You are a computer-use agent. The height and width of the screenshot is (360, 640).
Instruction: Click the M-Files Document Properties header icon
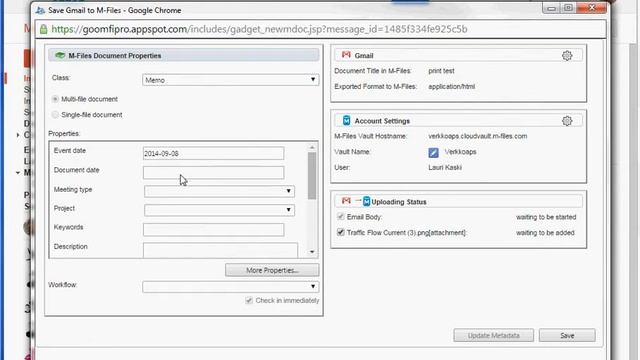(60, 56)
